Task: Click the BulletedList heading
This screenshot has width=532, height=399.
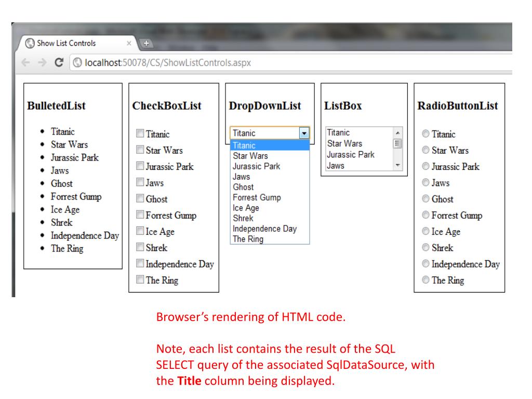Action: [x=56, y=105]
